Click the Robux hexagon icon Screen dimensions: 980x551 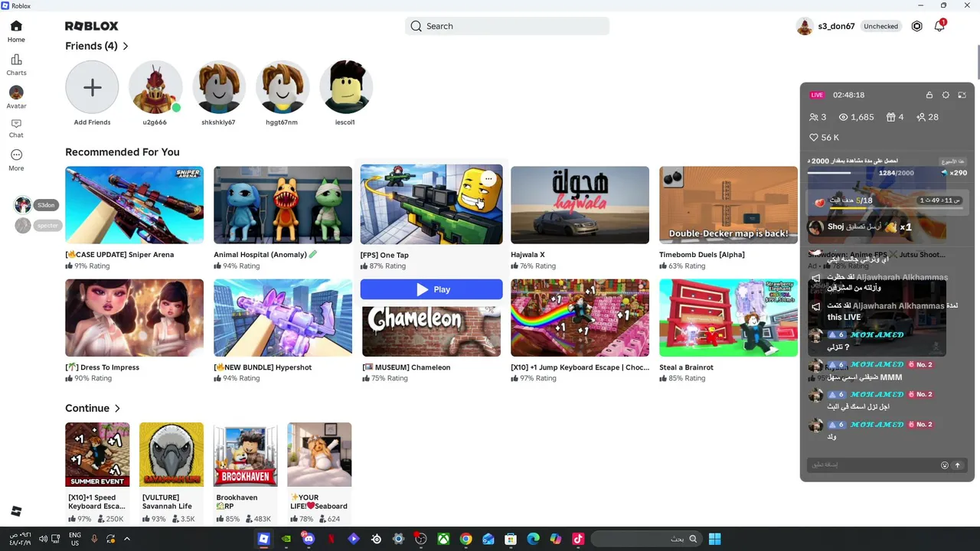click(917, 26)
